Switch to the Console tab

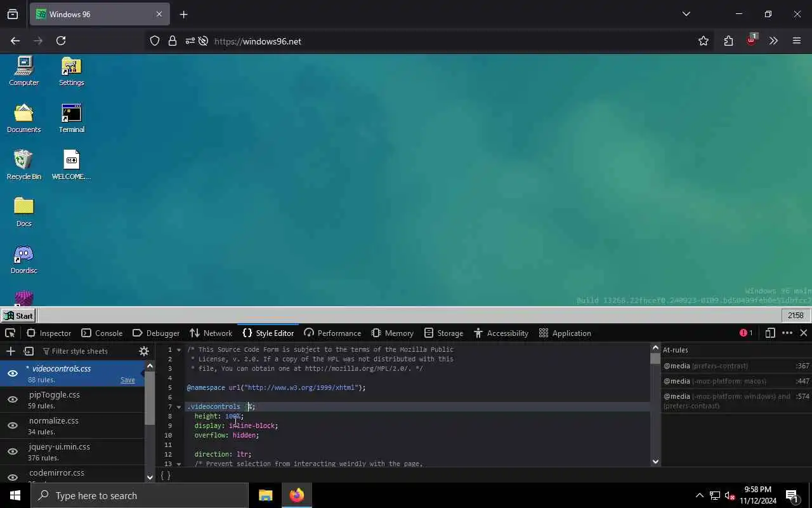click(102, 333)
